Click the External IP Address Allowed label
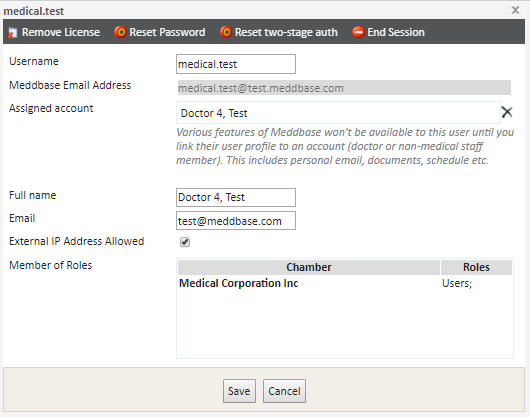 click(x=77, y=241)
